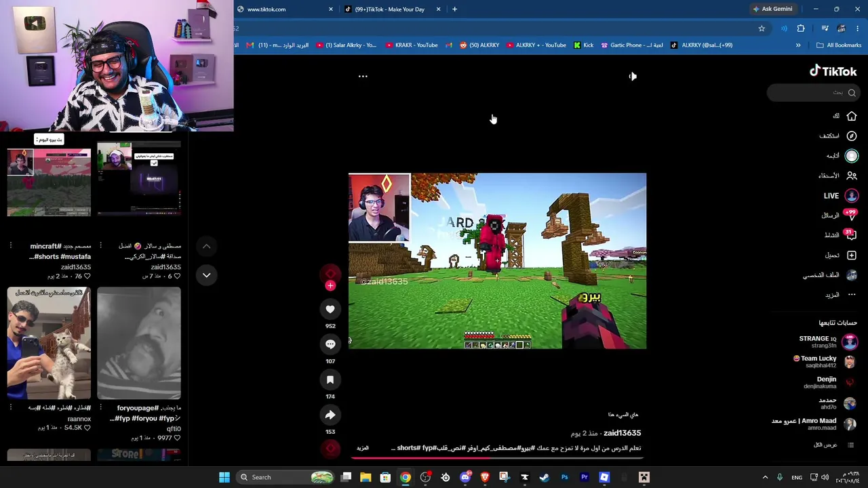Image resolution: width=868 pixels, height=488 pixels.
Task: Bookmark this page with star icon
Action: tap(762, 28)
